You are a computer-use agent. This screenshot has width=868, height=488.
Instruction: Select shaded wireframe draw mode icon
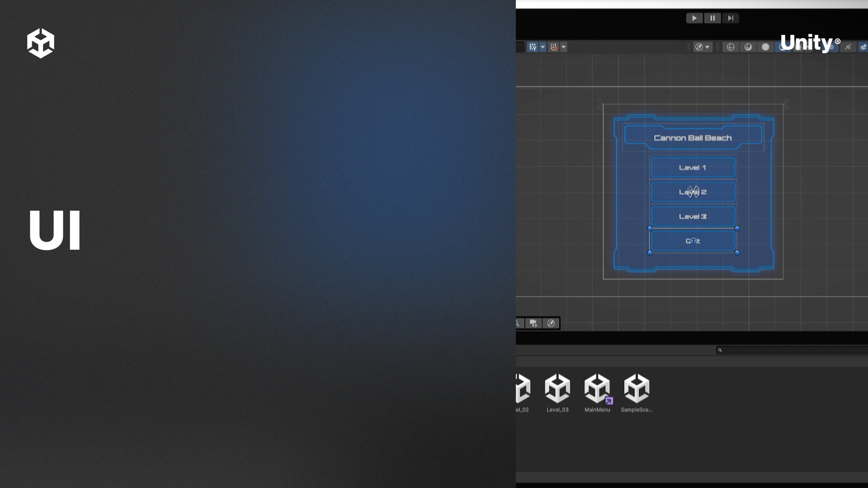coord(748,47)
